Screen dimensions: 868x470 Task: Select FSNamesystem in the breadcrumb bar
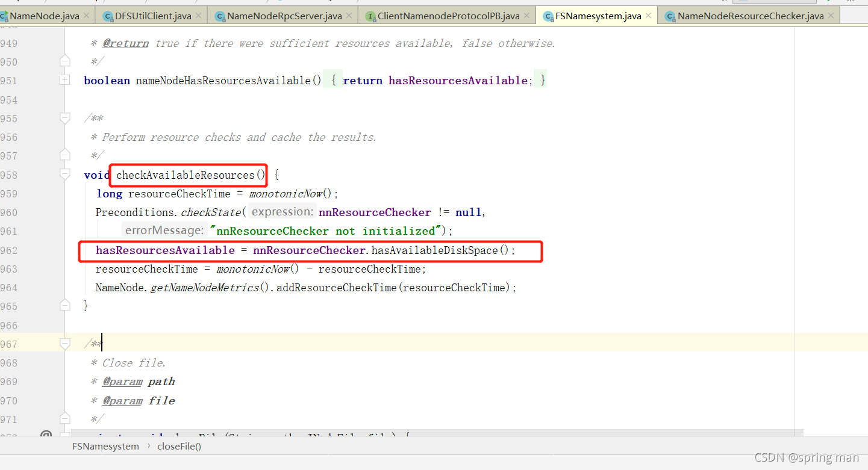coord(105,446)
